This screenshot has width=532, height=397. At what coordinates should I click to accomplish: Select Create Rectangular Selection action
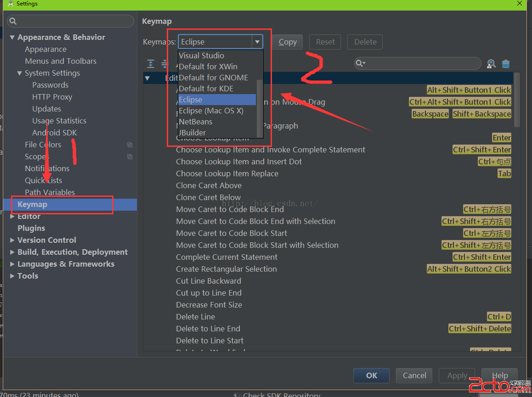(x=226, y=269)
